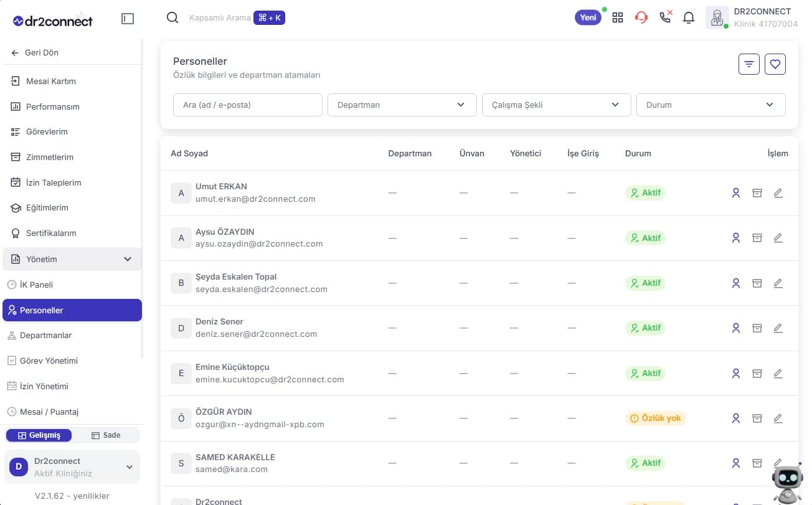Edit pencil icon for ÖZGÜR AYDIN
Image resolution: width=812 pixels, height=505 pixels.
[x=778, y=418]
